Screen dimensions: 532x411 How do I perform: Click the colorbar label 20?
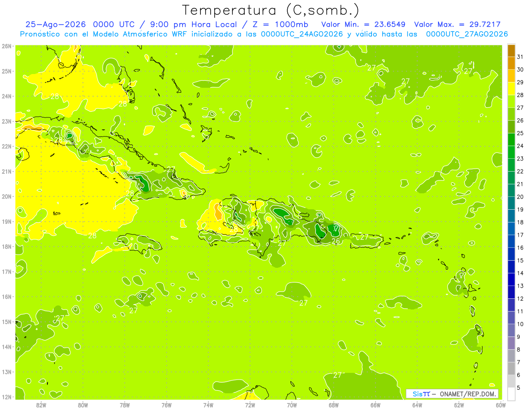pos(520,197)
